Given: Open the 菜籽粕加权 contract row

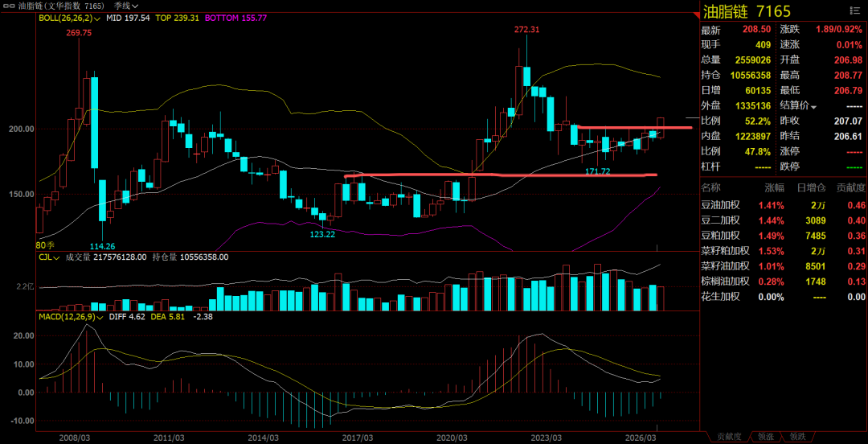Looking at the screenshot, I should [784, 251].
